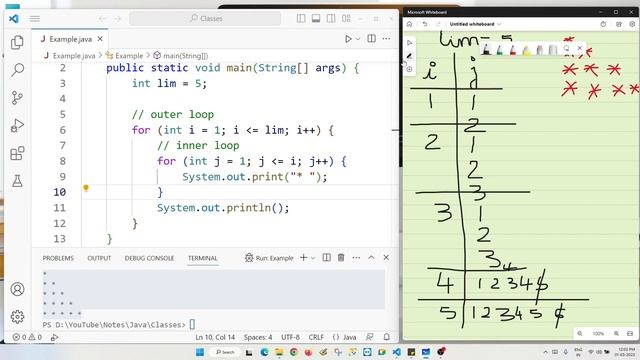This screenshot has height=360, width=640.
Task: Toggle the secondary side bar layout
Action: [331, 18]
